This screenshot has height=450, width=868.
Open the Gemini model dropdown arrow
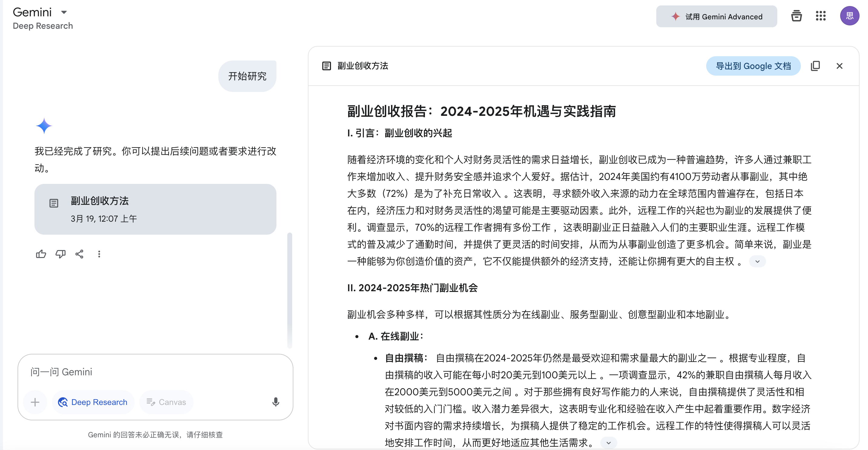(64, 12)
